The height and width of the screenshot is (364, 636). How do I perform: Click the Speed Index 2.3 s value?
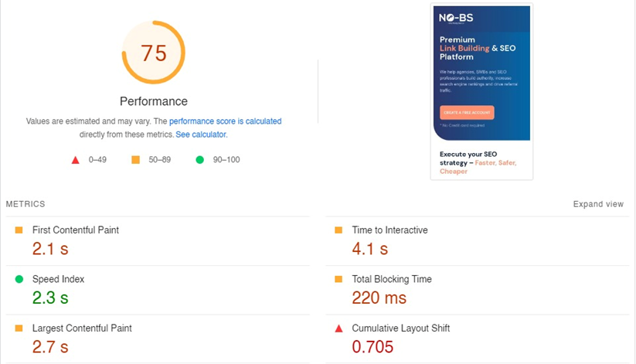pos(50,298)
